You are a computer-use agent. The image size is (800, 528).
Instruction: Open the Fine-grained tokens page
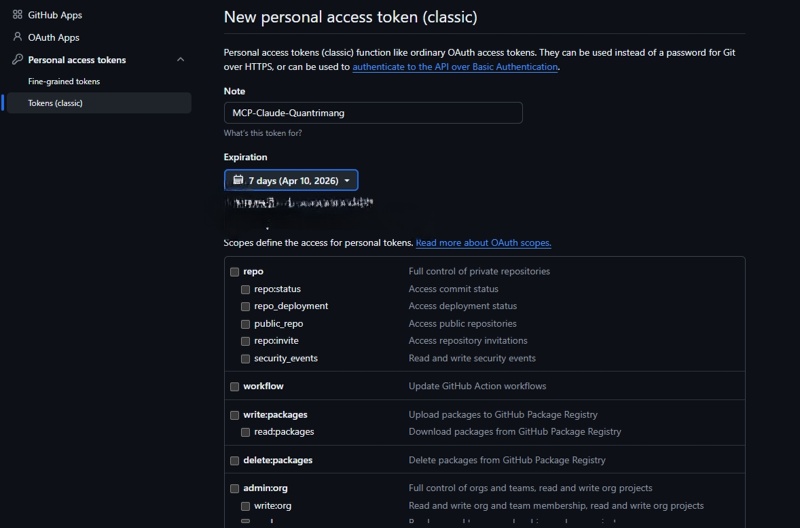[64, 81]
